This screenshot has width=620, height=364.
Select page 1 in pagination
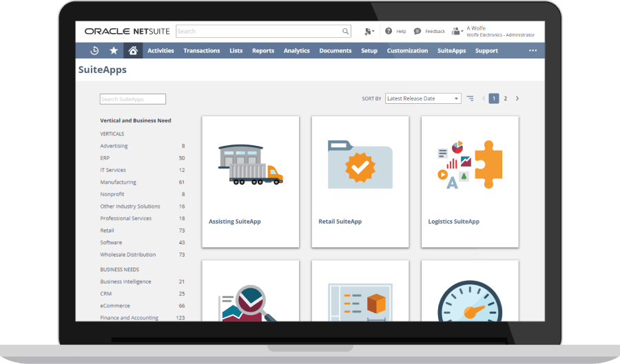(x=494, y=98)
